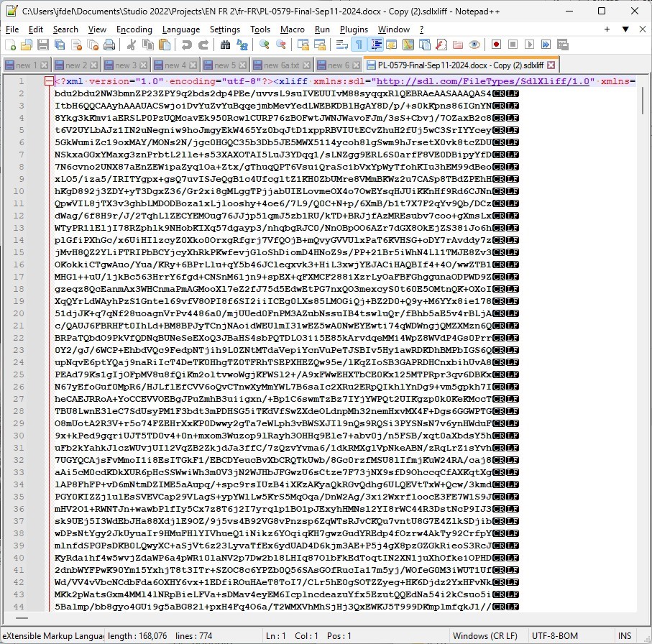652x644 pixels.
Task: Open the View menu
Action: [97, 29]
